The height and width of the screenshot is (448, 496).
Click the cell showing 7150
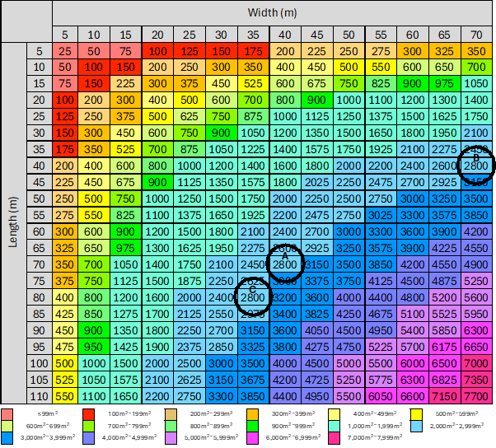point(444,396)
